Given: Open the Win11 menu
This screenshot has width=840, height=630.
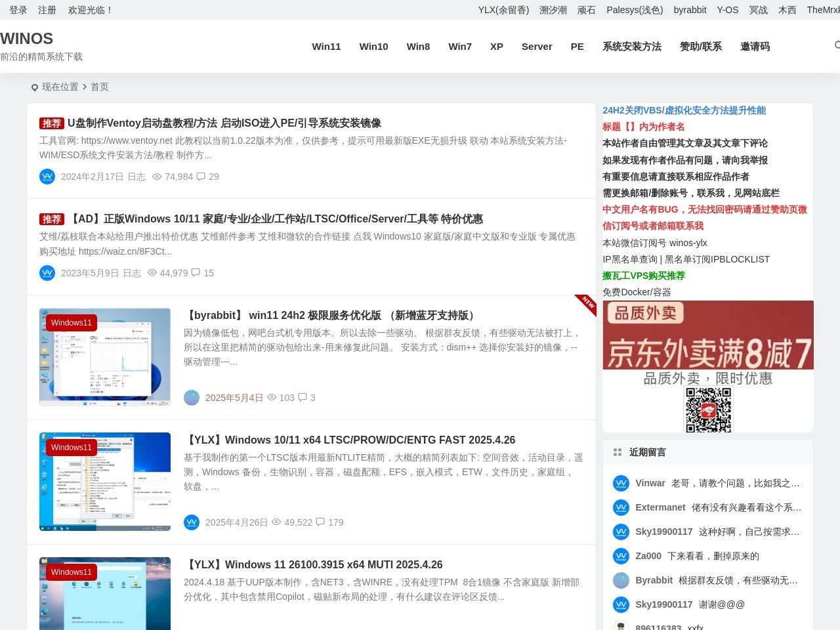Looking at the screenshot, I should (326, 47).
